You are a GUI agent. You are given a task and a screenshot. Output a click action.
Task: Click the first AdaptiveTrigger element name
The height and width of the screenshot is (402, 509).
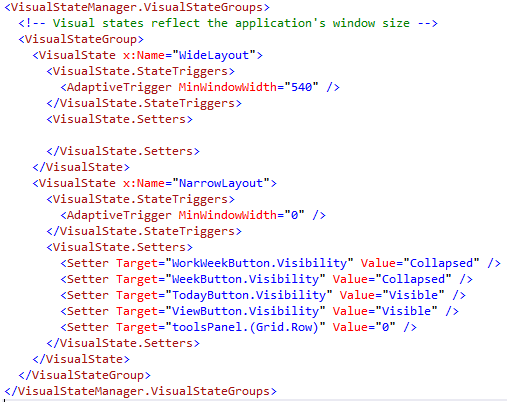point(119,87)
